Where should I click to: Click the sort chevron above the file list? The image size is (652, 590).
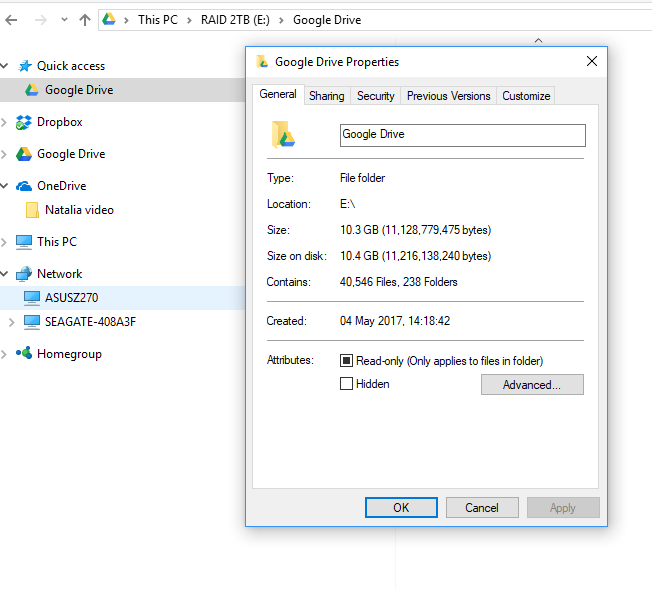click(x=538, y=40)
